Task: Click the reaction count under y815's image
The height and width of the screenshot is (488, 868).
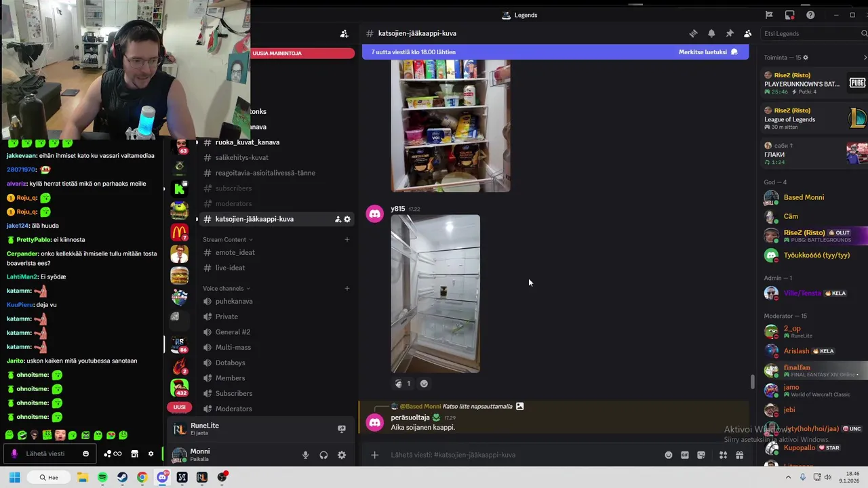Action: 403,384
